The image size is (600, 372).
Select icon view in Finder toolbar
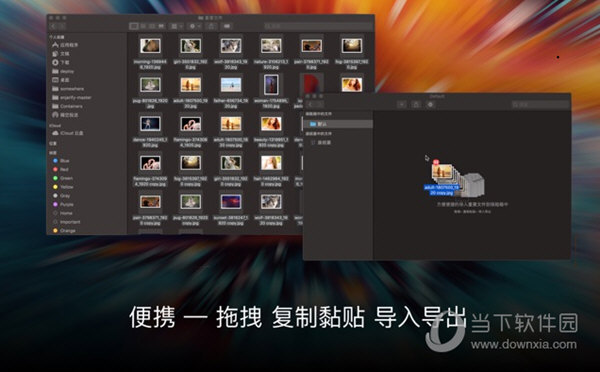point(134,26)
